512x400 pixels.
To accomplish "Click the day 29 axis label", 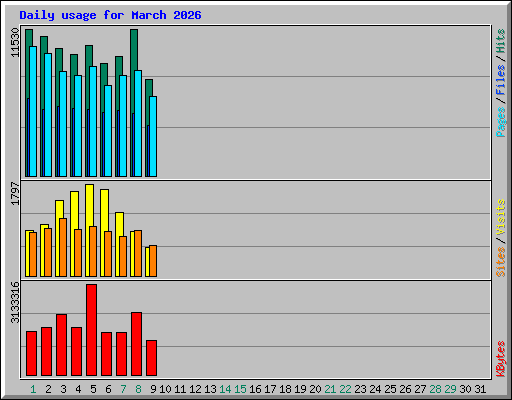I will [450, 389].
